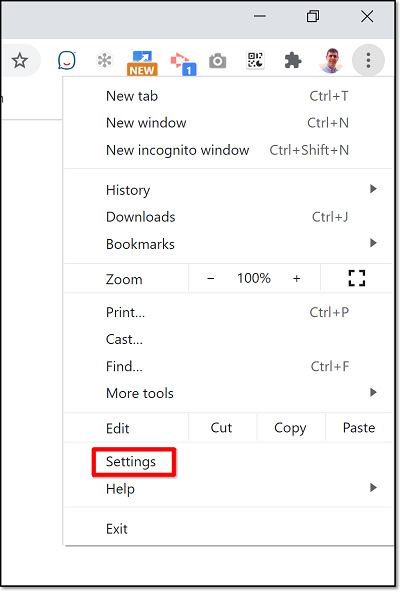Click the Paste button
The image size is (400, 591).
coord(359,428)
